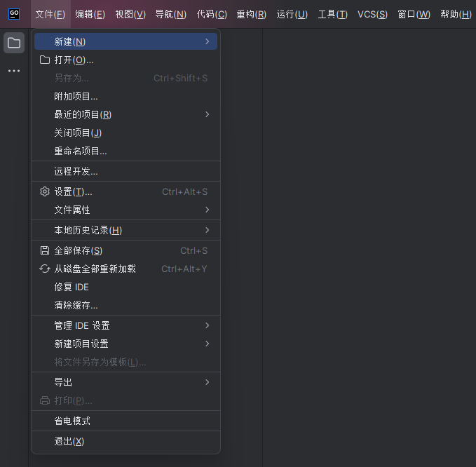The height and width of the screenshot is (467, 476).
Task: Click the floppy disk icon for 全部保存
Action: (x=45, y=250)
